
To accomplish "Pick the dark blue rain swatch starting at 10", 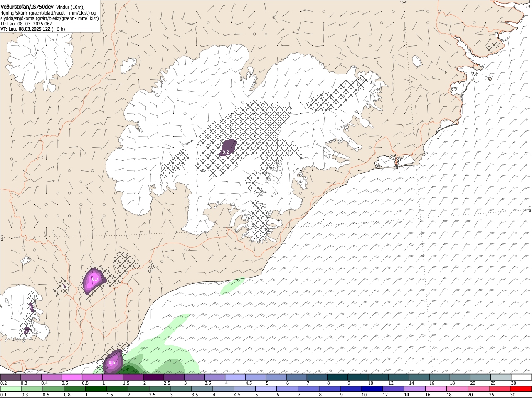I will click(x=372, y=389).
